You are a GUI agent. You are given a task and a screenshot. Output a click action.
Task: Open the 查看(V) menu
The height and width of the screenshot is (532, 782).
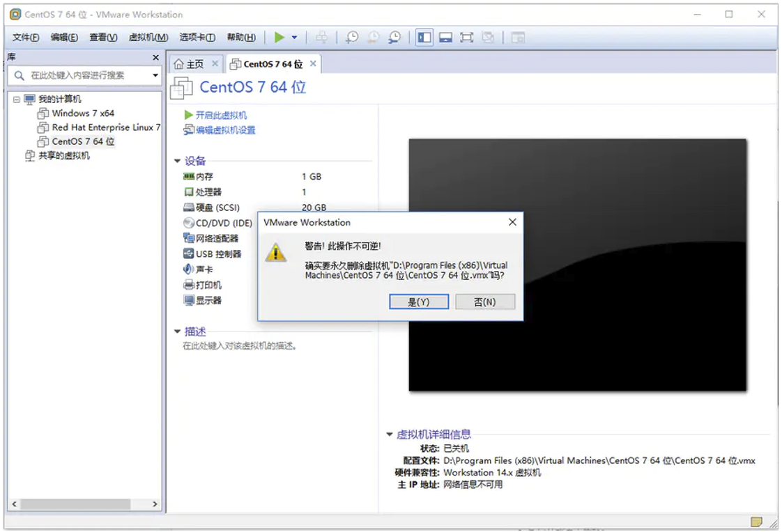click(103, 38)
